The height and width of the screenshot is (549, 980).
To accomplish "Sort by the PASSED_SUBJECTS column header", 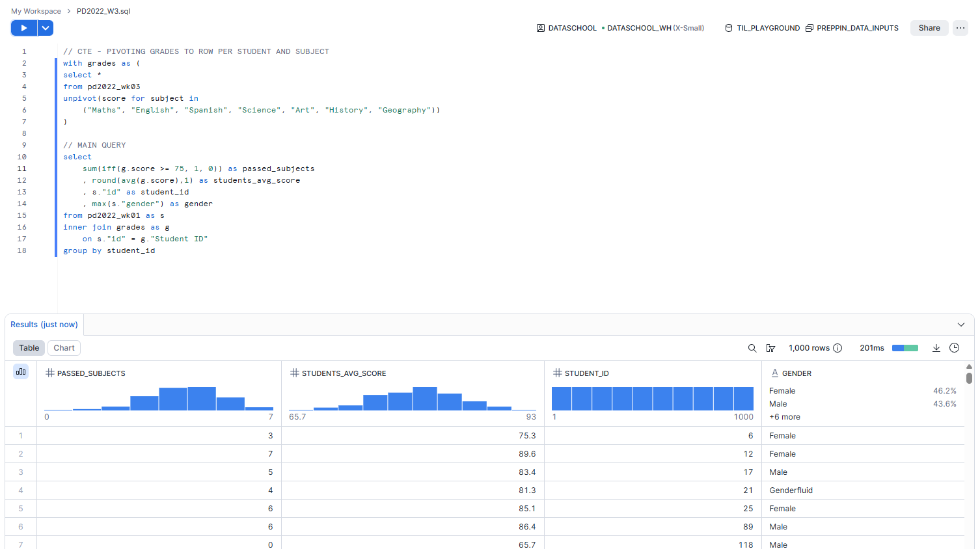I will click(91, 373).
